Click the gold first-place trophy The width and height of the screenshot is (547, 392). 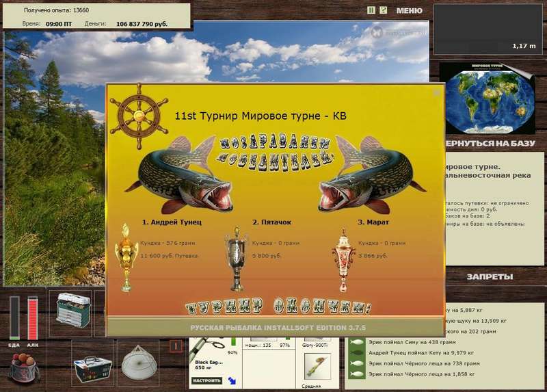(x=126, y=258)
